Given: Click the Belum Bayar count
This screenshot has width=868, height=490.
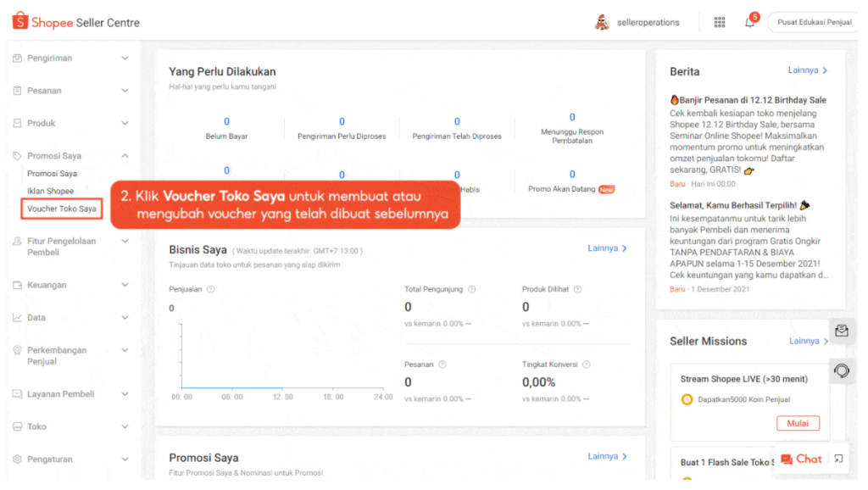Looking at the screenshot, I should click(226, 122).
